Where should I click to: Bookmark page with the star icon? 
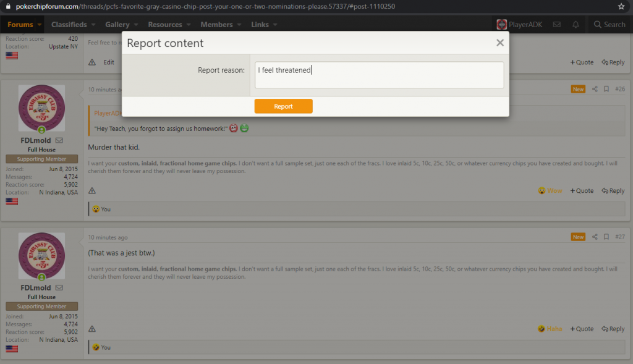tap(621, 6)
